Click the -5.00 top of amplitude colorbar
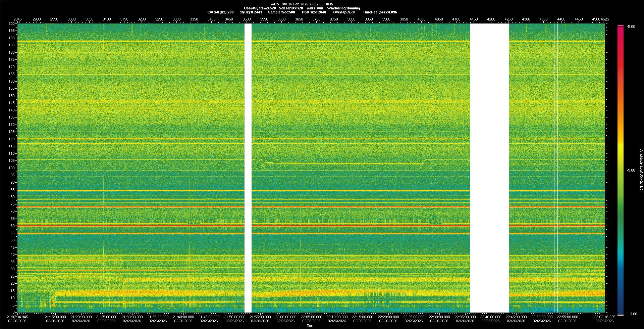 [x=631, y=27]
